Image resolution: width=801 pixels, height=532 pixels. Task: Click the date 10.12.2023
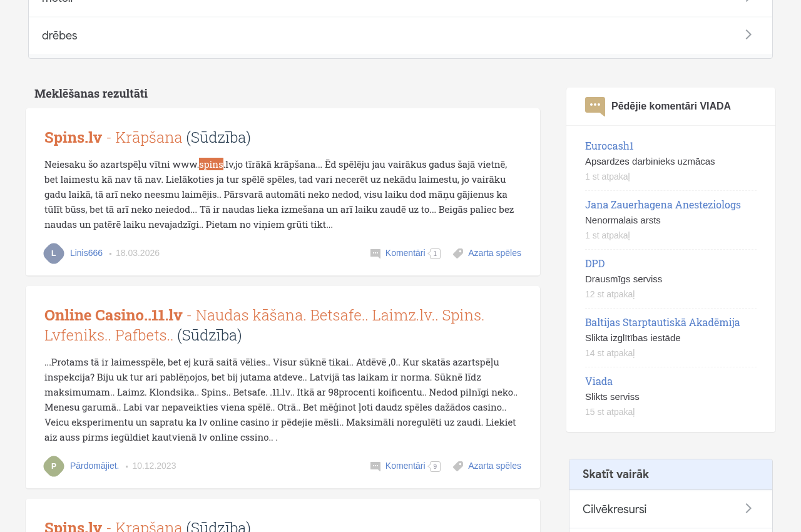click(154, 466)
